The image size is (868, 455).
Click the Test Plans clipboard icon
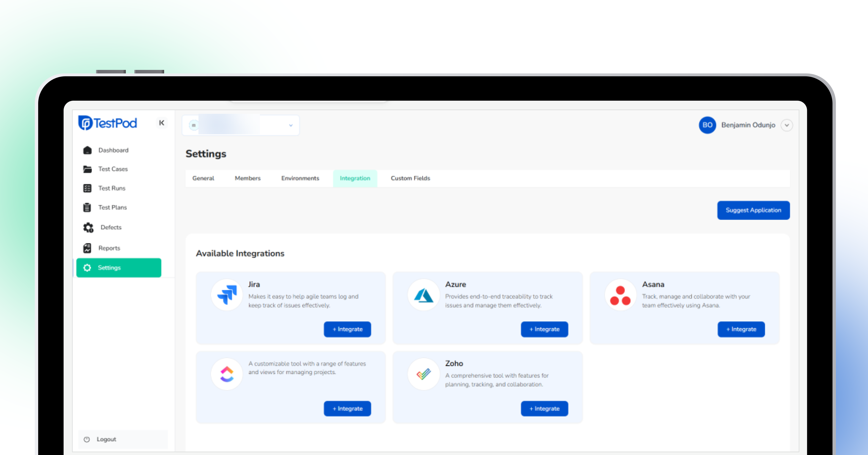(87, 208)
